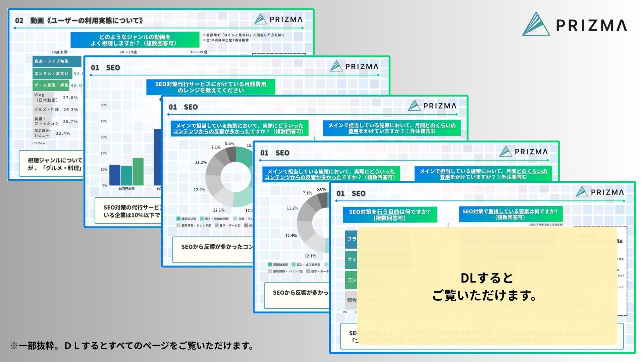Click the '音楽・ライブ映像' bar label
This screenshot has height=362, width=644.
[51, 61]
